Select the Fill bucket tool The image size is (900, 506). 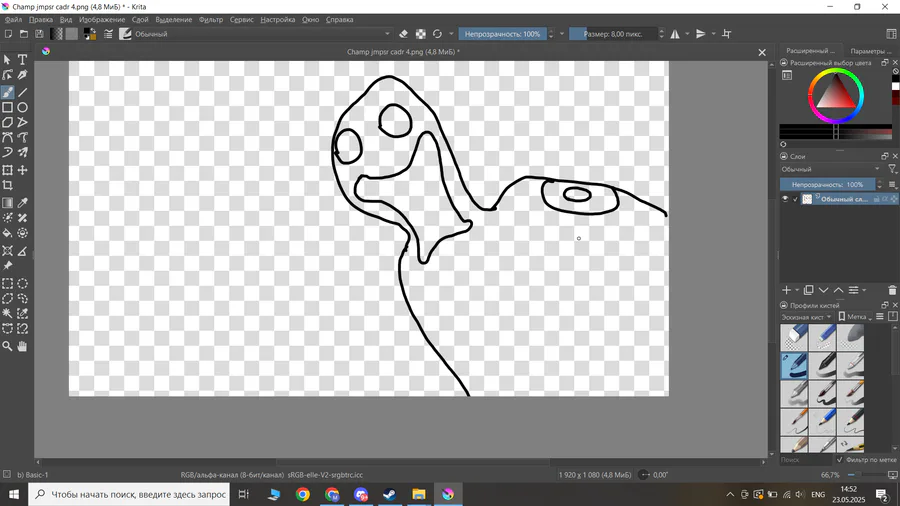tap(7, 233)
